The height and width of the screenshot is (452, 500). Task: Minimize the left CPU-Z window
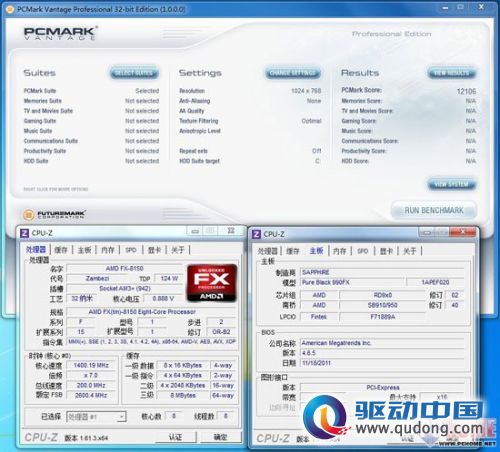coord(195,231)
